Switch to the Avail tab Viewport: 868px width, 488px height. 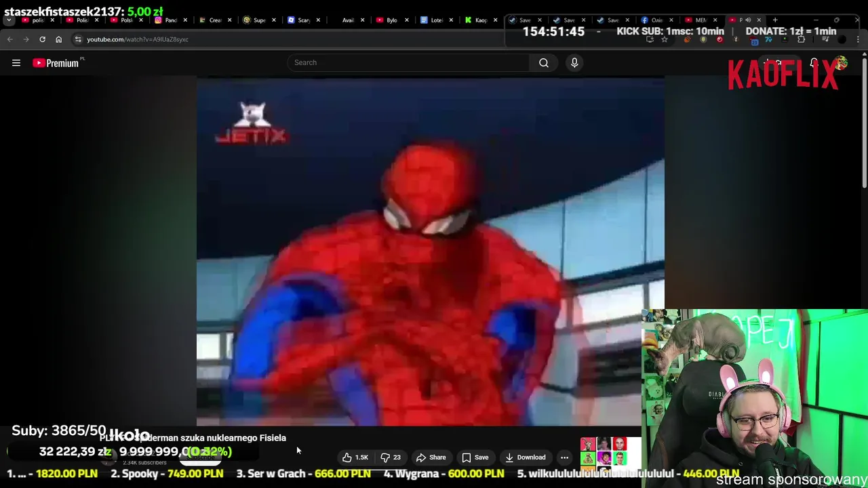(x=347, y=20)
